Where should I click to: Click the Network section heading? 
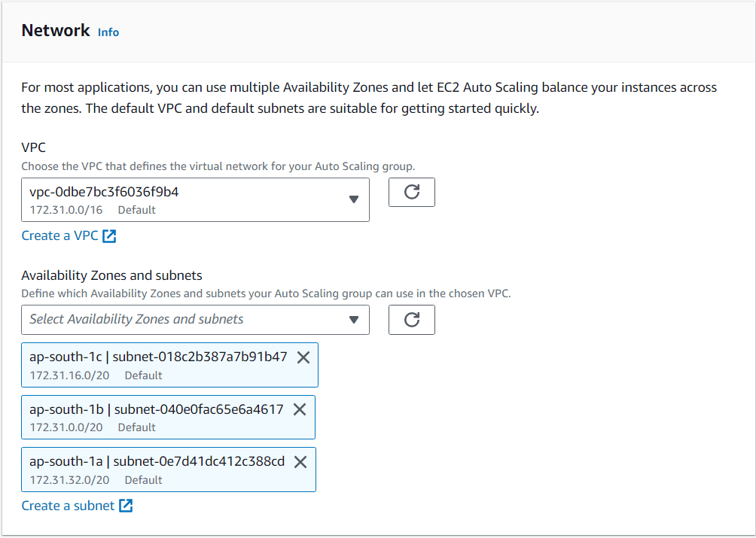(x=56, y=30)
